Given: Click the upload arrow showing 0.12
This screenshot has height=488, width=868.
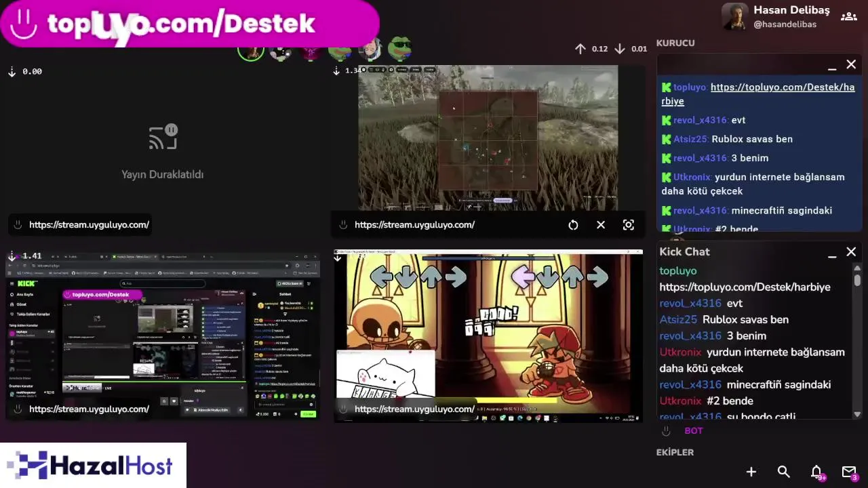Looking at the screenshot, I should click(x=580, y=49).
